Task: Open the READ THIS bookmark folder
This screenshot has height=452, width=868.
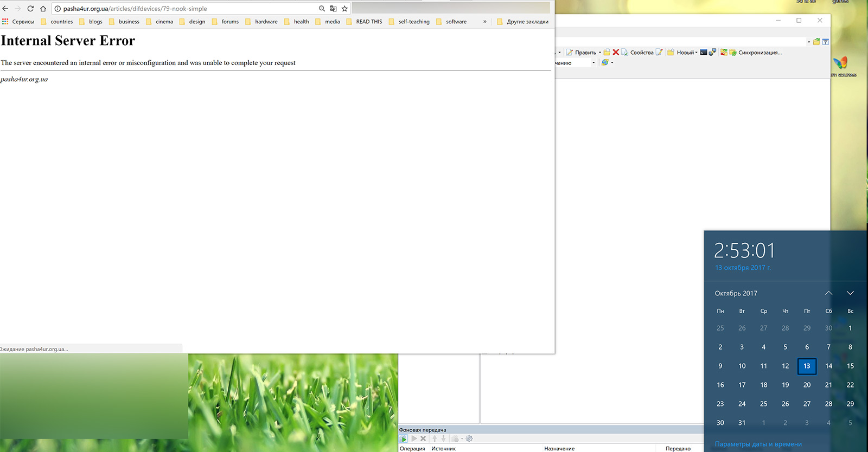Action: coord(365,22)
